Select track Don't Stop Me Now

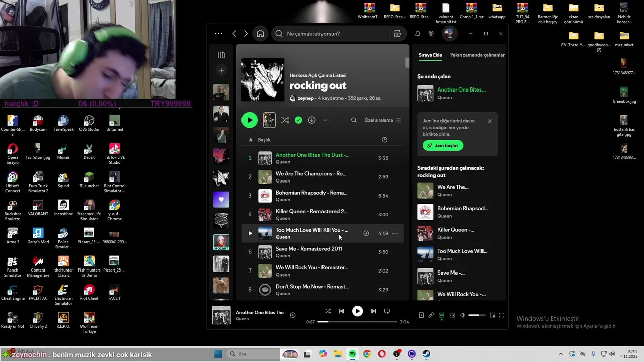coord(323,289)
